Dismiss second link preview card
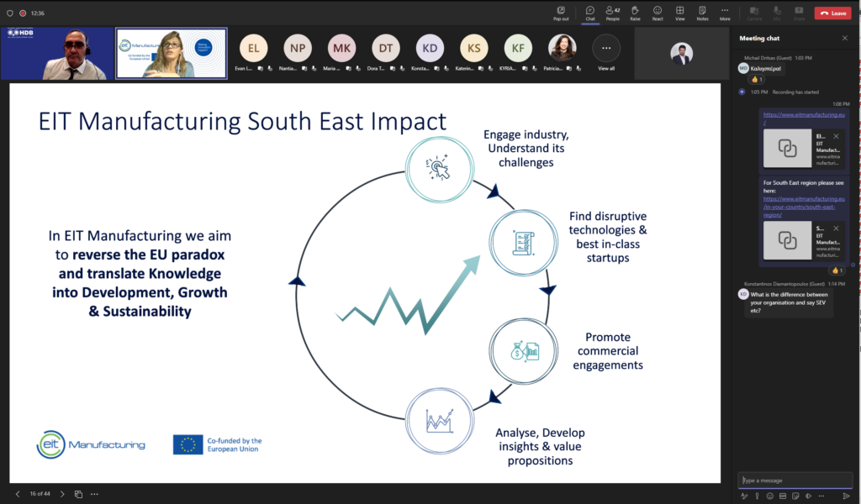The width and height of the screenshot is (861, 504). 836,228
